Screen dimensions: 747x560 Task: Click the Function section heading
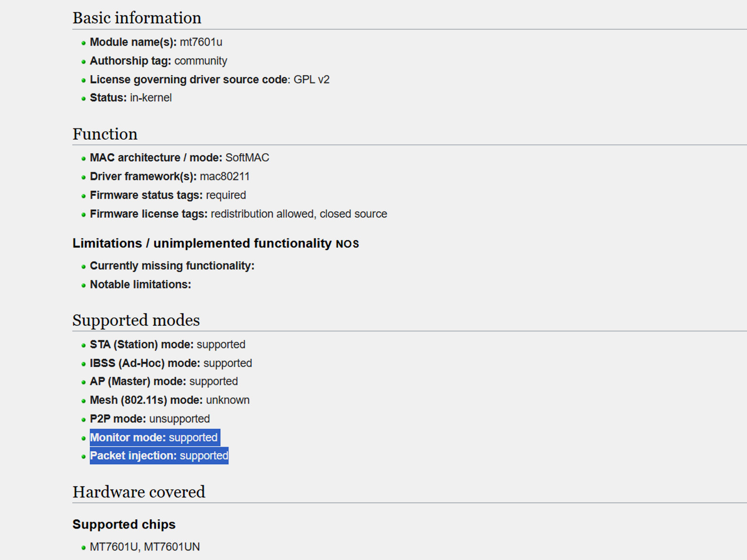(x=105, y=134)
